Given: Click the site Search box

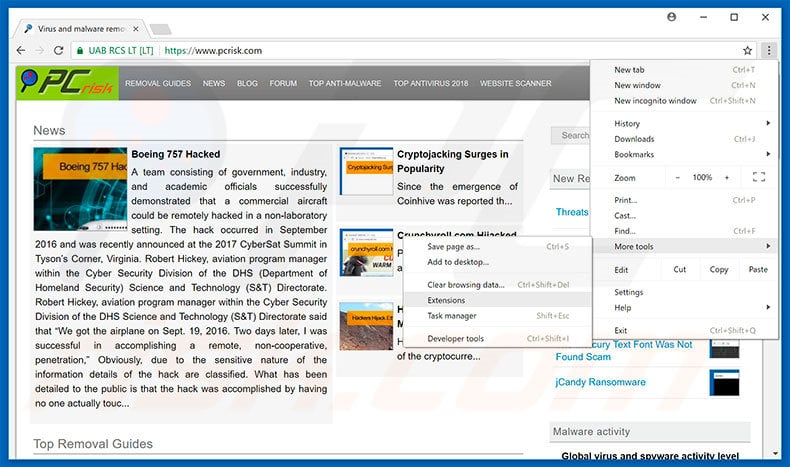Looking at the screenshot, I should click(570, 136).
